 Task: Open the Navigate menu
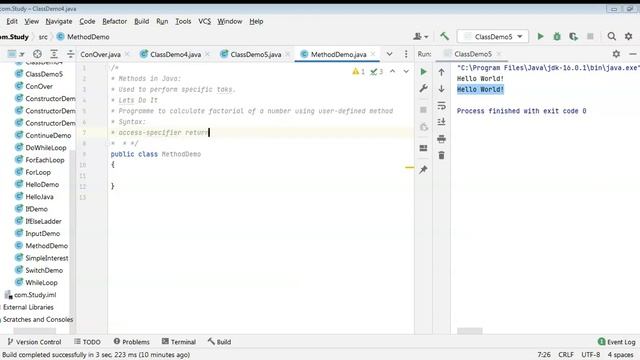tap(59, 21)
